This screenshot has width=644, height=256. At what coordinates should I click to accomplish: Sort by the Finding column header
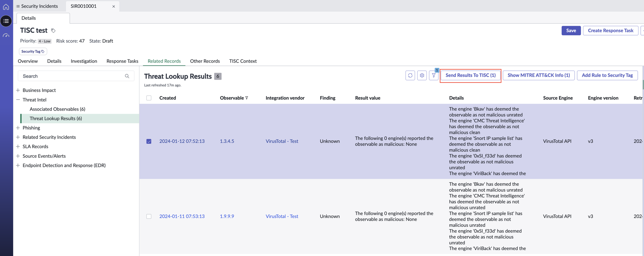point(328,98)
